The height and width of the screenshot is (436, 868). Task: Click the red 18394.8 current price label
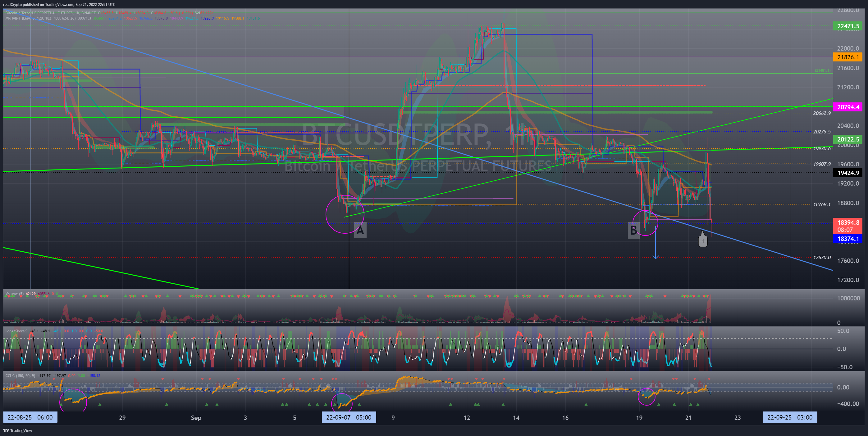[848, 222]
